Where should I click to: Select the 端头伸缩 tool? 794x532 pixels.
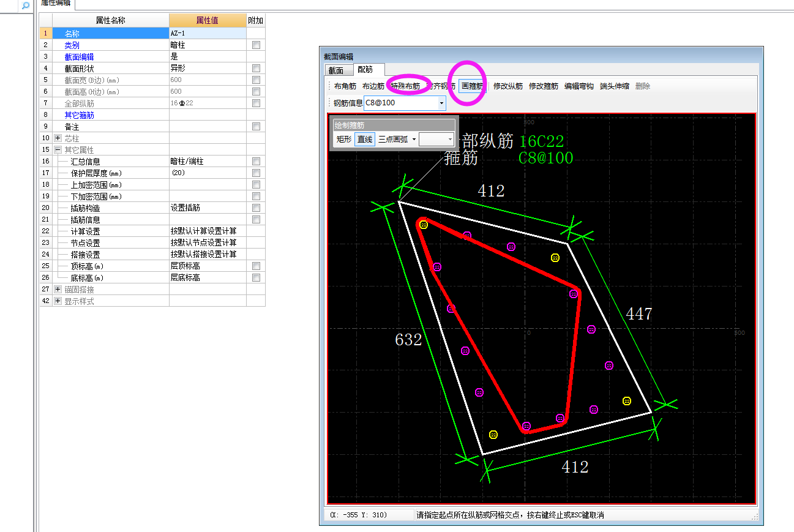coord(615,86)
